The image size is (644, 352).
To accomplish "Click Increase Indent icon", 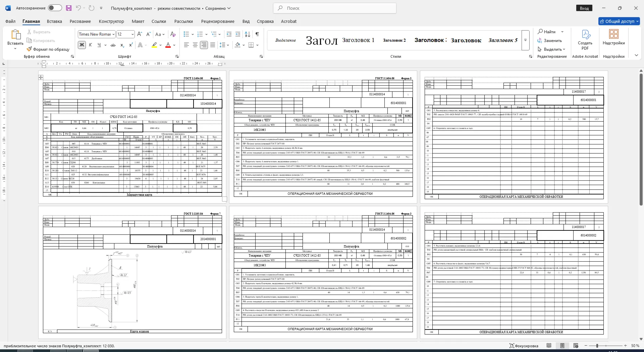I will pyautogui.click(x=238, y=34).
